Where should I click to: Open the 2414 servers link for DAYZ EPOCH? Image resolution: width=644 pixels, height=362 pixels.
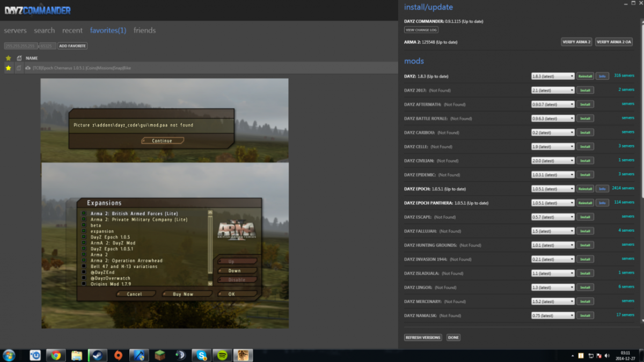pos(623,188)
